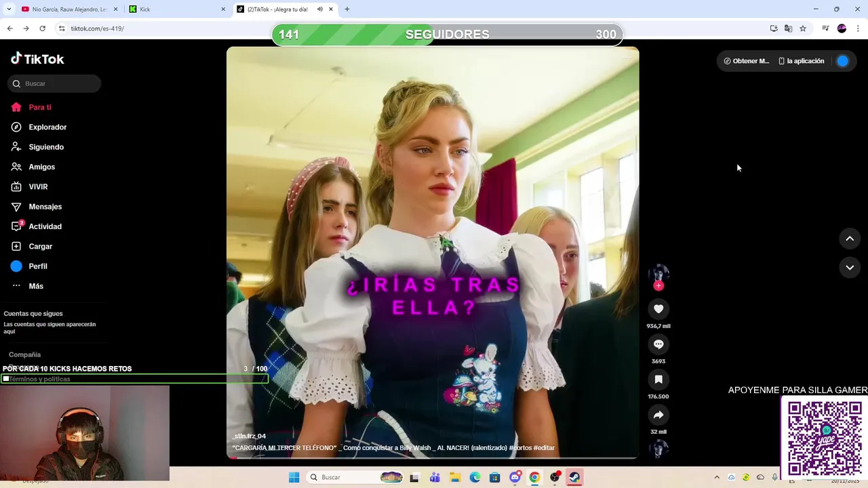Save video with bookmark icon
This screenshot has width=868, height=488.
658,380
